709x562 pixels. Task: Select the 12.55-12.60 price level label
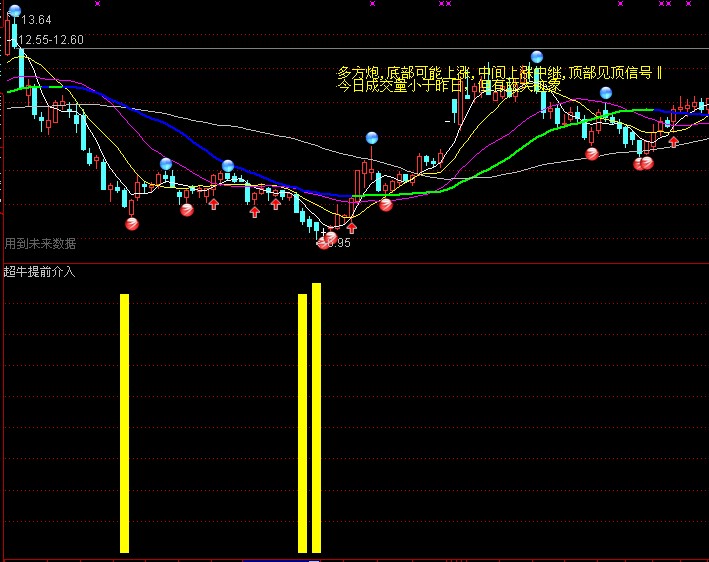pyautogui.click(x=51, y=40)
